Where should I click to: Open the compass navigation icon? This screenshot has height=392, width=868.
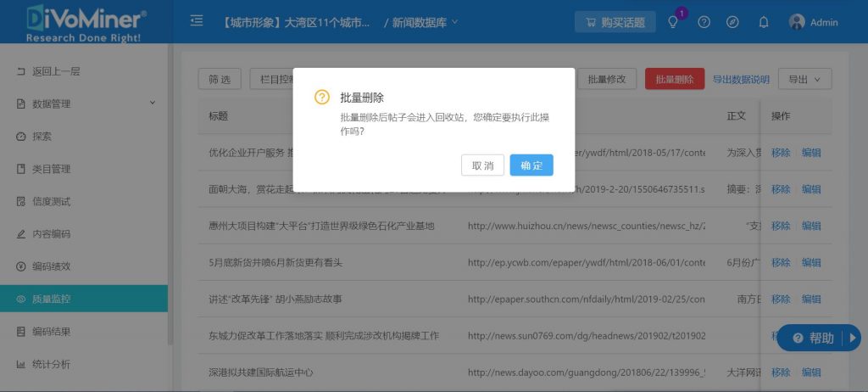coord(733,23)
